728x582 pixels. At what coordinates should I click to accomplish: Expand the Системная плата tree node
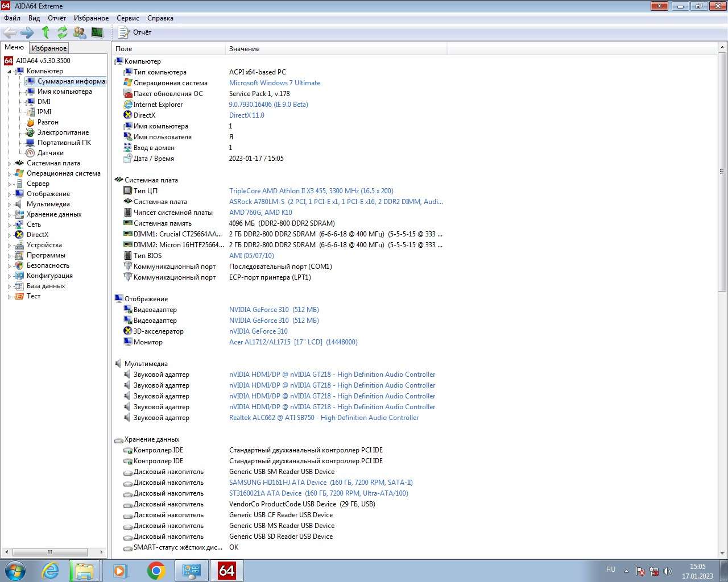point(9,164)
